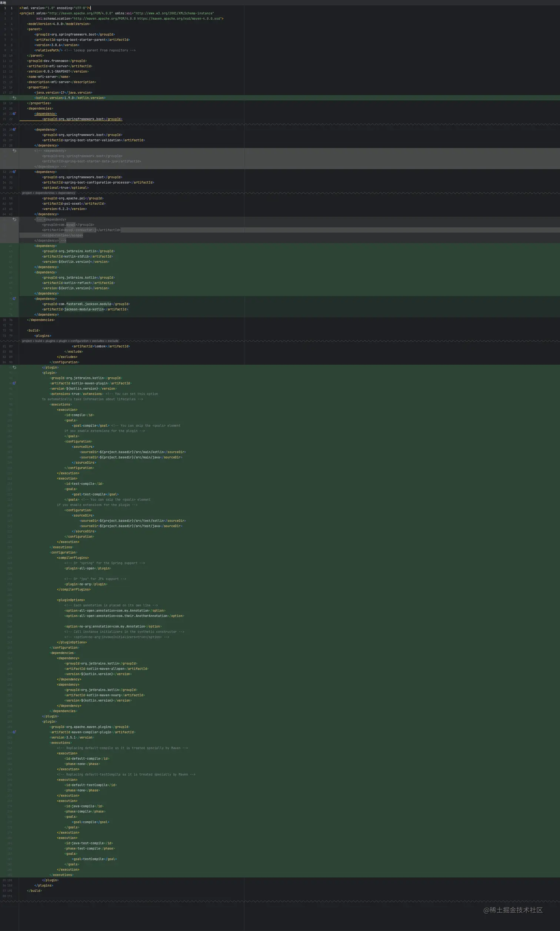
Task: Click the sourceDir src/main/java line
Action: (x=131, y=457)
